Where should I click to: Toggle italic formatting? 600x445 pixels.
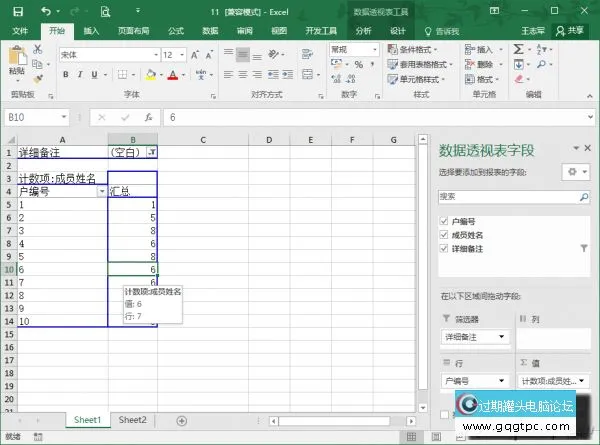tap(80, 75)
